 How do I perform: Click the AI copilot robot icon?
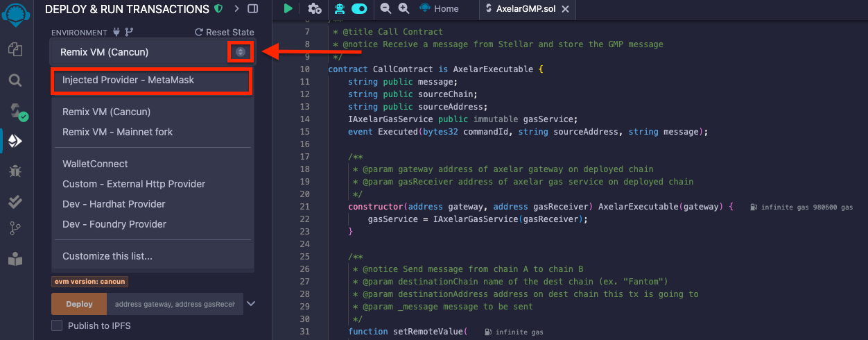coord(340,8)
